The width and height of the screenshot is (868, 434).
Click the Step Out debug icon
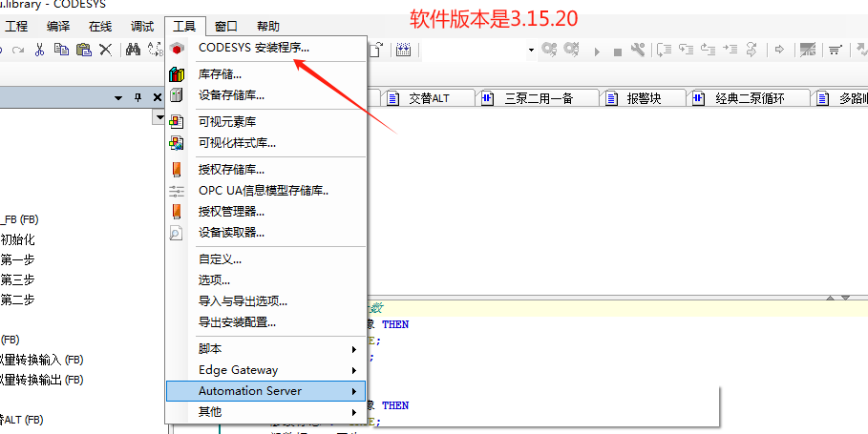(x=709, y=50)
